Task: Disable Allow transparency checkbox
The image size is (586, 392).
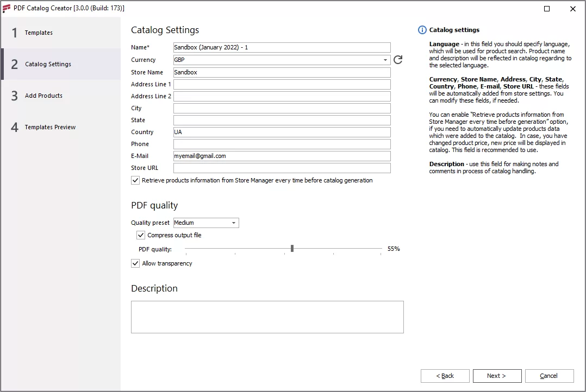Action: (x=135, y=263)
